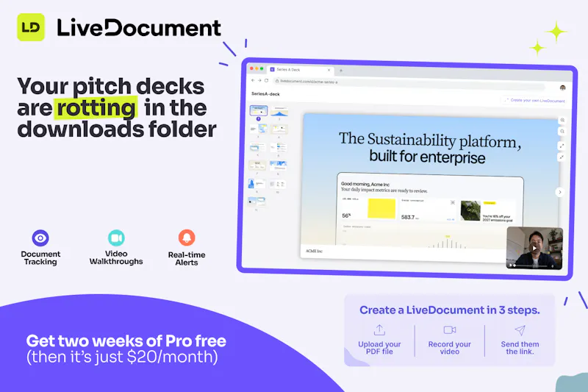
Task: Click the video progress slider
Action: [532, 266]
